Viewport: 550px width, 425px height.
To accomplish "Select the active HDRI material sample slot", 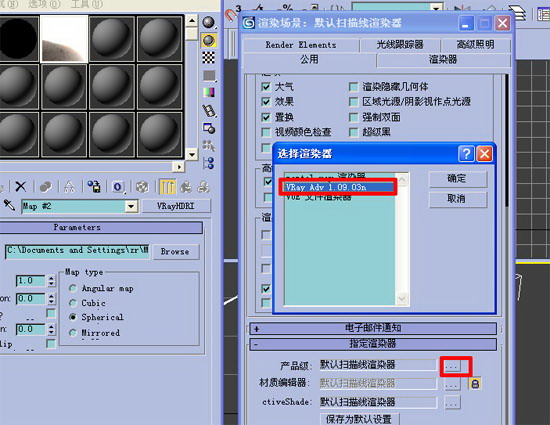I will [65, 39].
